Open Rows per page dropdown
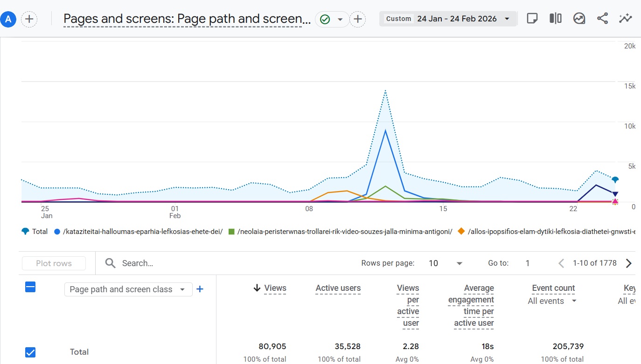The image size is (641, 364). coord(446,263)
